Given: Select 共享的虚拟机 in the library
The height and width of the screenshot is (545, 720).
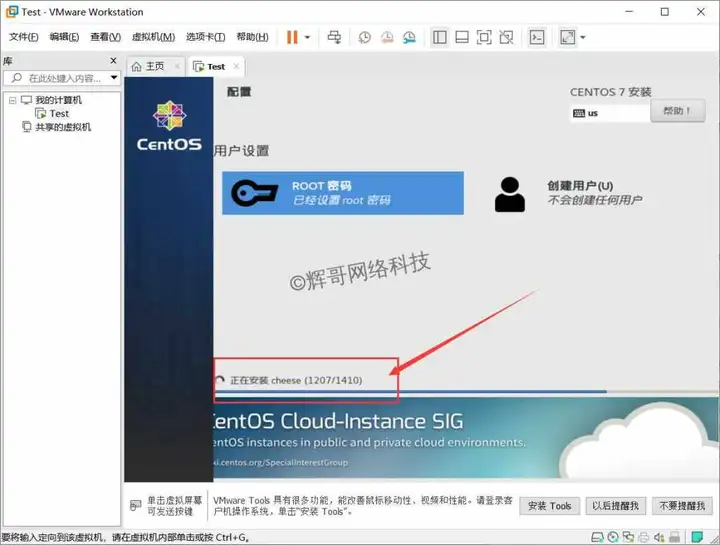Looking at the screenshot, I should pos(63,127).
